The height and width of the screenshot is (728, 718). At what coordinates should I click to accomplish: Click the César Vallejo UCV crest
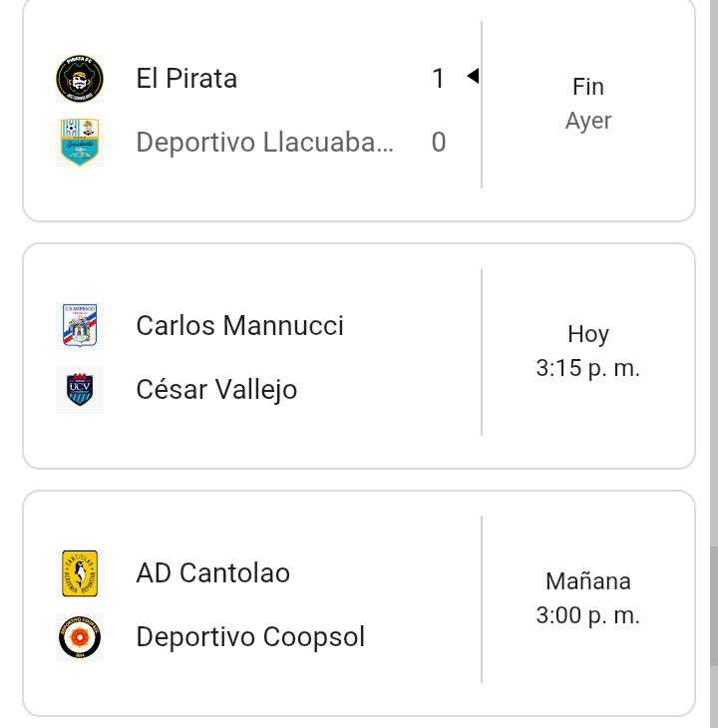(79, 389)
